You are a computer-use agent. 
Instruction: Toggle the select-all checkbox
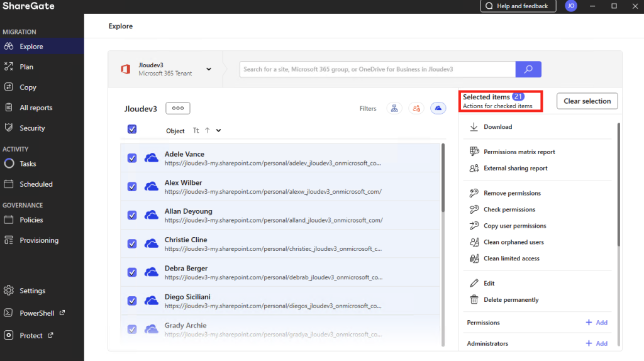132,129
